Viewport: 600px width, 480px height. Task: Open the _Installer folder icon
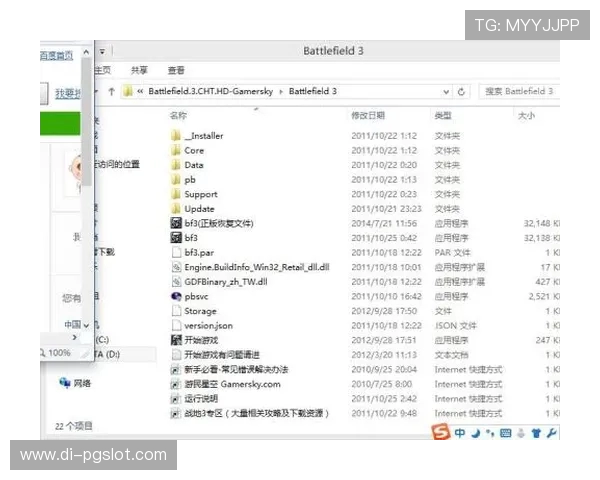click(176, 136)
